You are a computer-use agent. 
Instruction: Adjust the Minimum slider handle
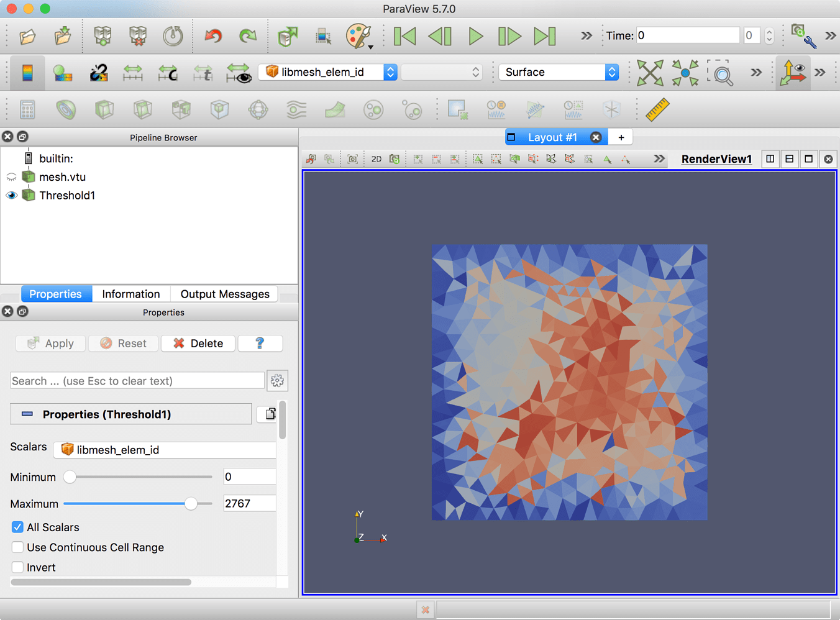(x=70, y=477)
